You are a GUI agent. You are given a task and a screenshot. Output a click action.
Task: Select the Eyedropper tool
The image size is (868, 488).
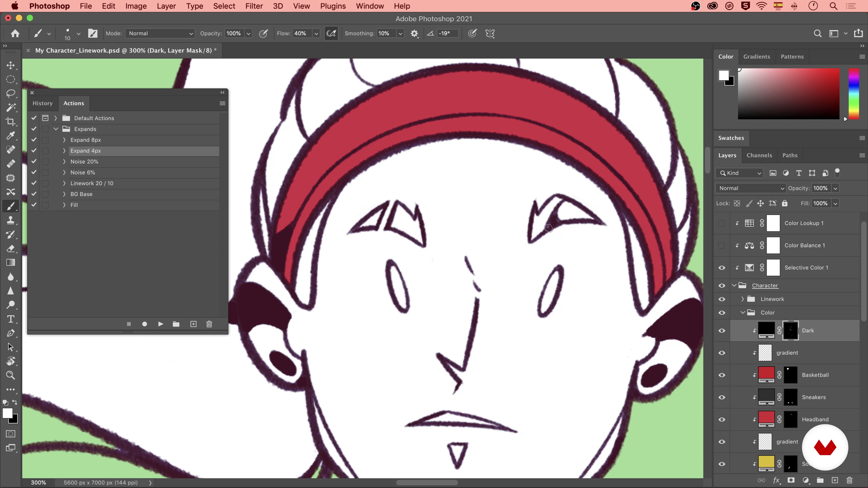coord(10,136)
